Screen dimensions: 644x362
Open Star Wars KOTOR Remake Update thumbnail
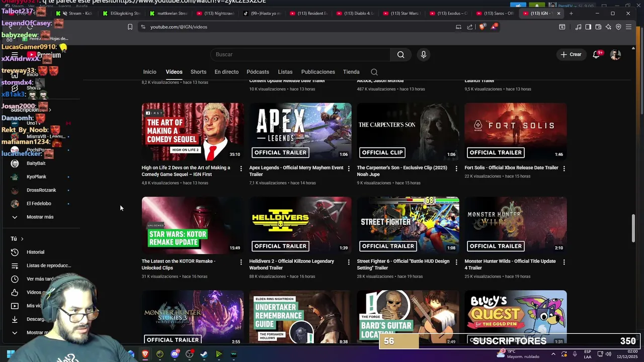[x=193, y=225]
